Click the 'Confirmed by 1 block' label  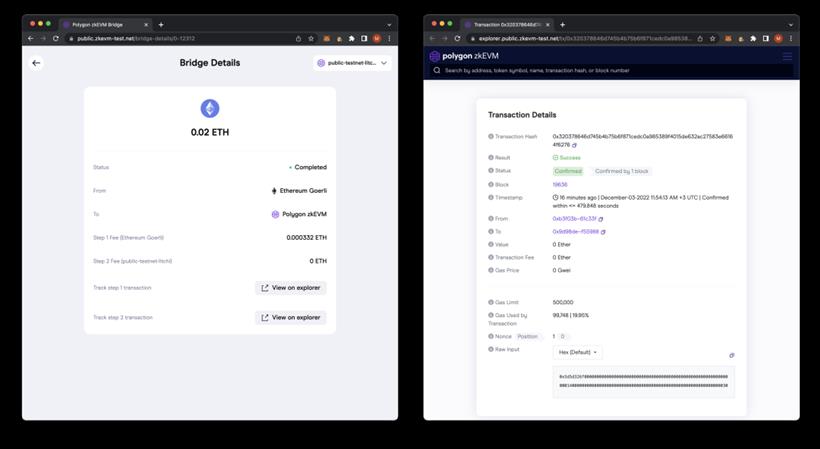coord(622,171)
